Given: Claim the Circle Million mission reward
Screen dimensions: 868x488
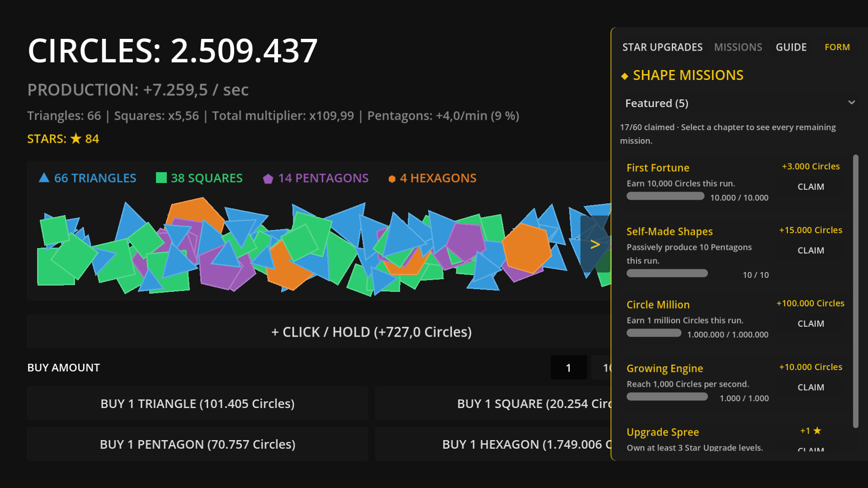Looking at the screenshot, I should (811, 324).
